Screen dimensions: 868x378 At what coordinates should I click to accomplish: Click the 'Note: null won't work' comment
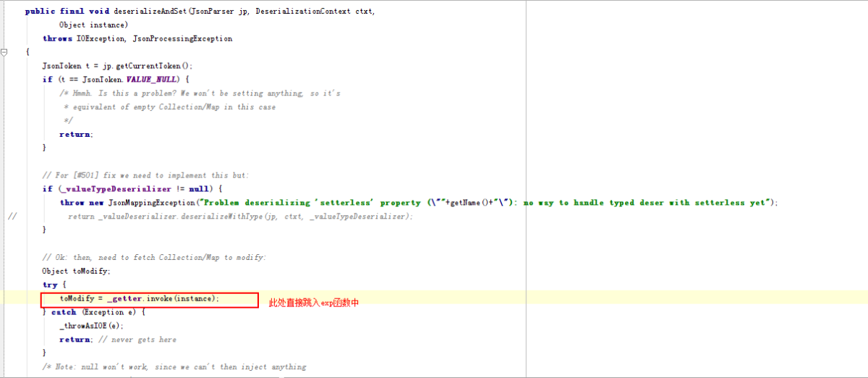click(x=174, y=367)
